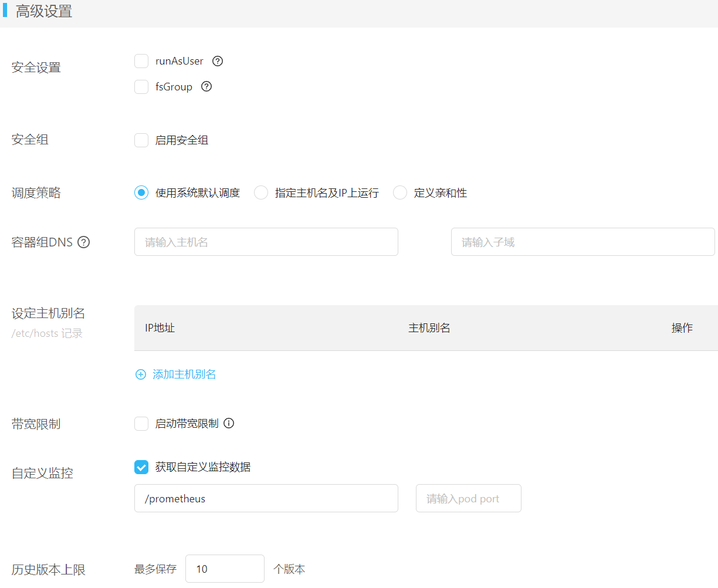The width and height of the screenshot is (718, 588).
Task: Click the plus icon before 添加主机别名
Action: [x=141, y=374]
